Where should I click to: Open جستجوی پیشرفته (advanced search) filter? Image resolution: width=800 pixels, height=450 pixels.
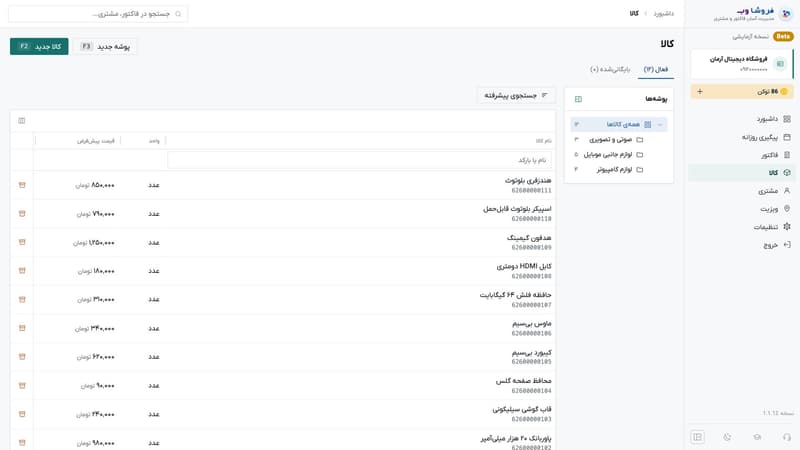pos(516,95)
